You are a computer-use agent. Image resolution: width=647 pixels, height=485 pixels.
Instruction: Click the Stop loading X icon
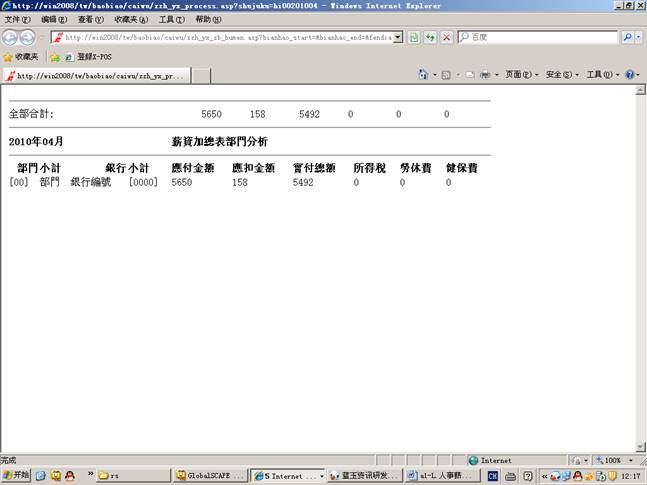[446, 37]
